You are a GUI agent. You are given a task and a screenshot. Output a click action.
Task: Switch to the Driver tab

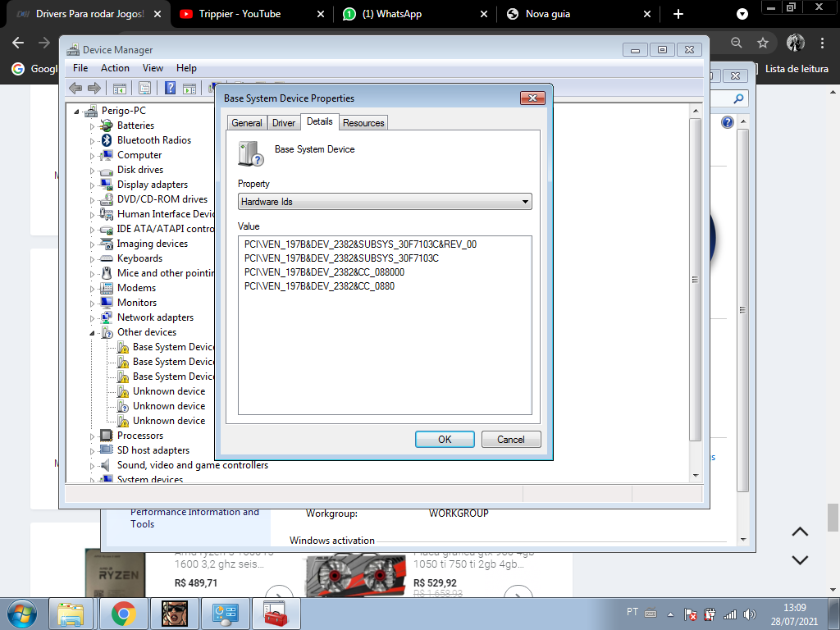[283, 123]
